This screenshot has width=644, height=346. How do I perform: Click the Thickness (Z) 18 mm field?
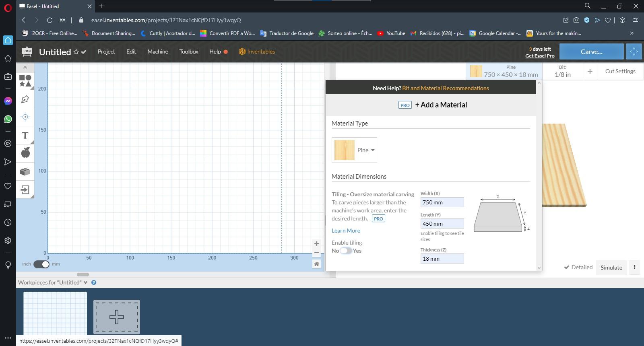(442, 259)
